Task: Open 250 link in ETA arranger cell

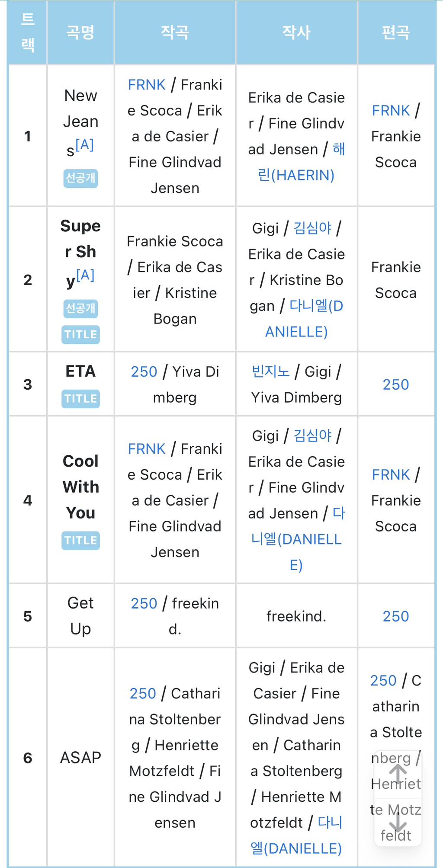Action: 395,384
